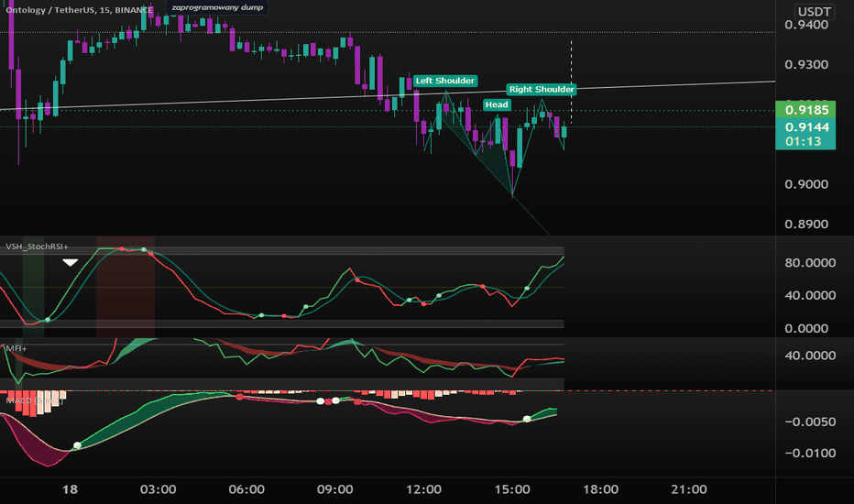Image resolution: width=854 pixels, height=504 pixels.
Task: Click the 06:00 time axis label
Action: pyautogui.click(x=246, y=489)
